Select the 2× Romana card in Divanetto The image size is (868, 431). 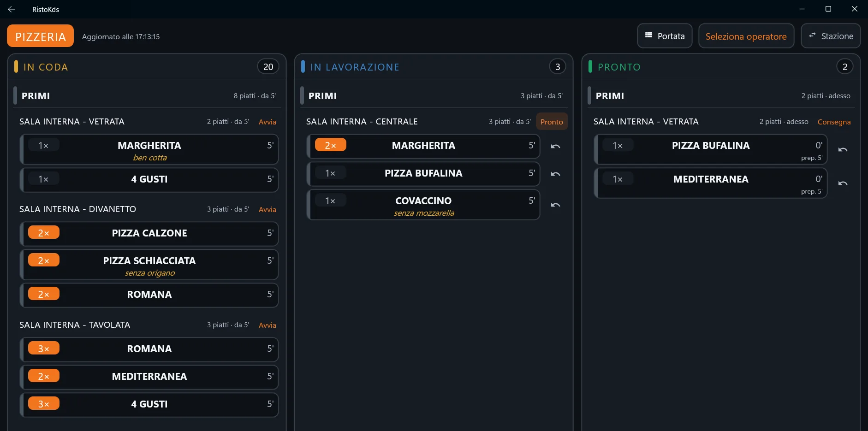pos(149,295)
